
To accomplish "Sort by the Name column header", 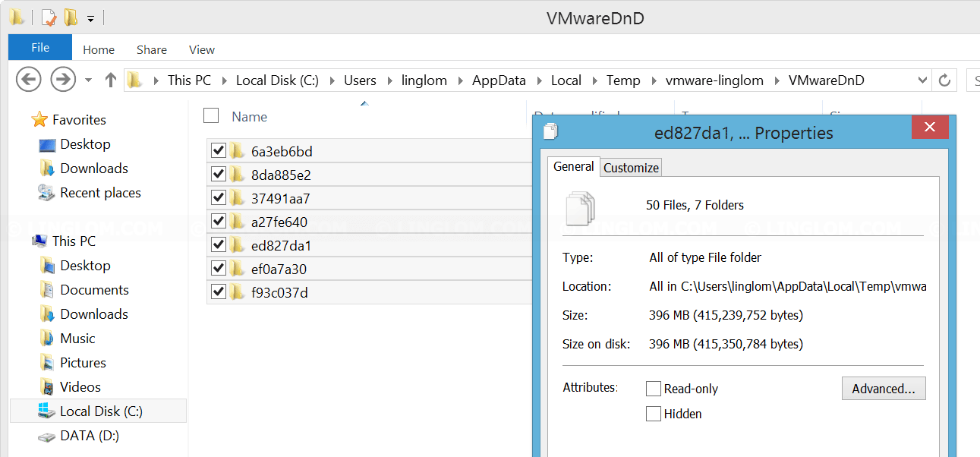I will coord(250,117).
